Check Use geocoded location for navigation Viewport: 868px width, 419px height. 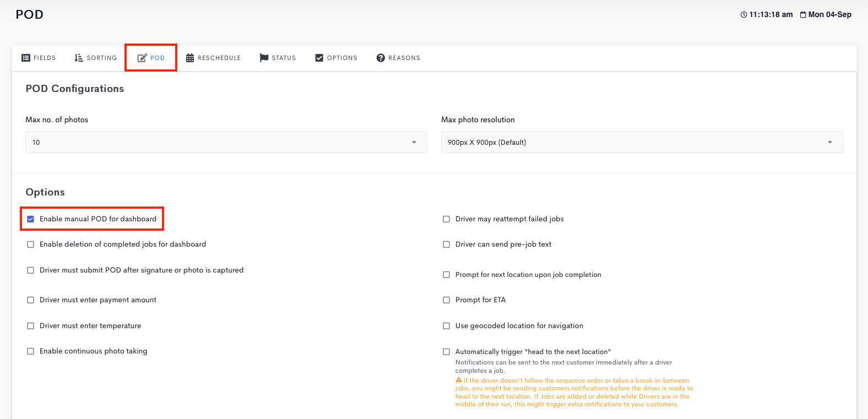coord(447,326)
